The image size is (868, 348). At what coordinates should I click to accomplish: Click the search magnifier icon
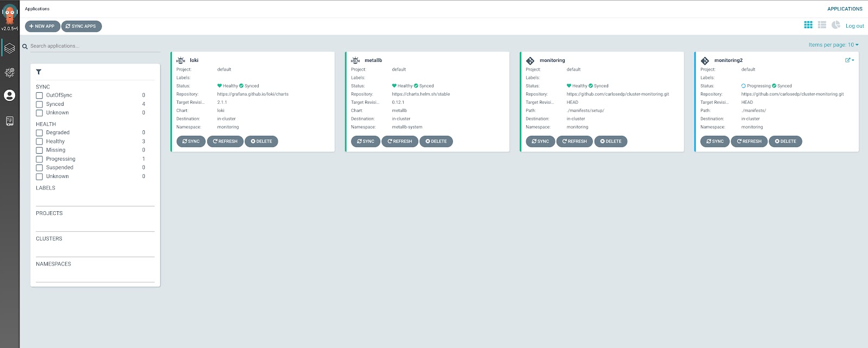(x=25, y=47)
